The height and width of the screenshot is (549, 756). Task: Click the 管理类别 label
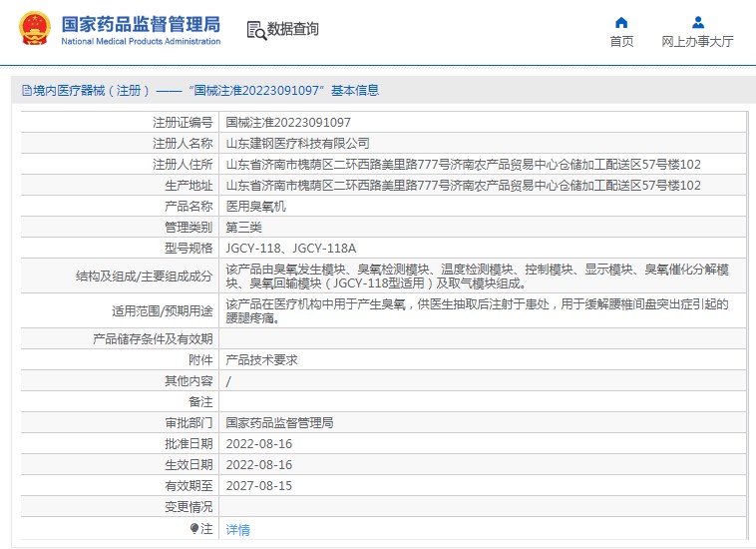pyautogui.click(x=189, y=228)
